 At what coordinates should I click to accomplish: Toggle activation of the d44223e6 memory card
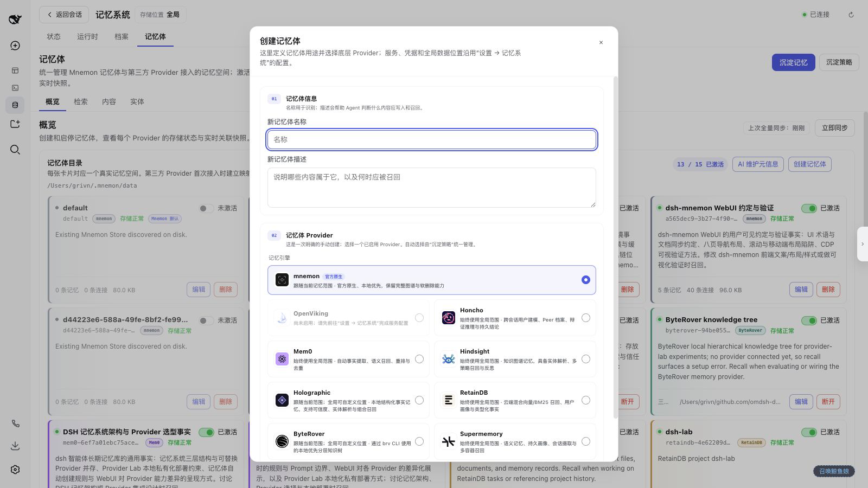[x=206, y=320]
